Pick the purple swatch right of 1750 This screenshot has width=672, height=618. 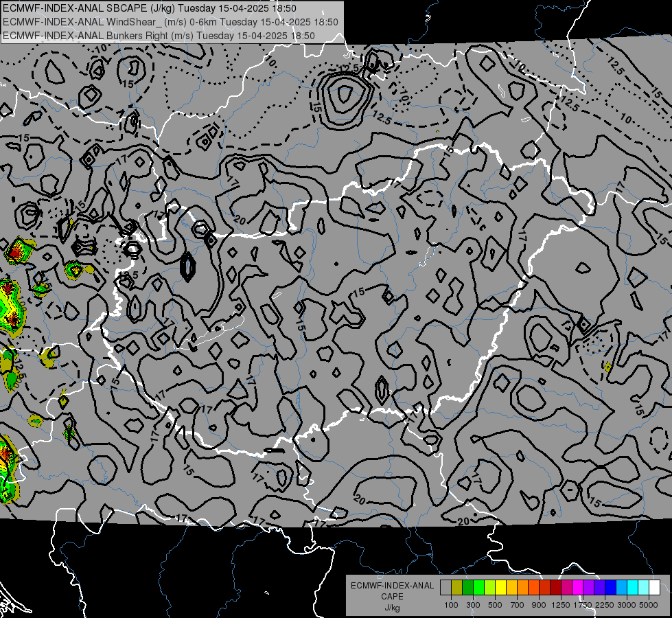click(x=588, y=588)
